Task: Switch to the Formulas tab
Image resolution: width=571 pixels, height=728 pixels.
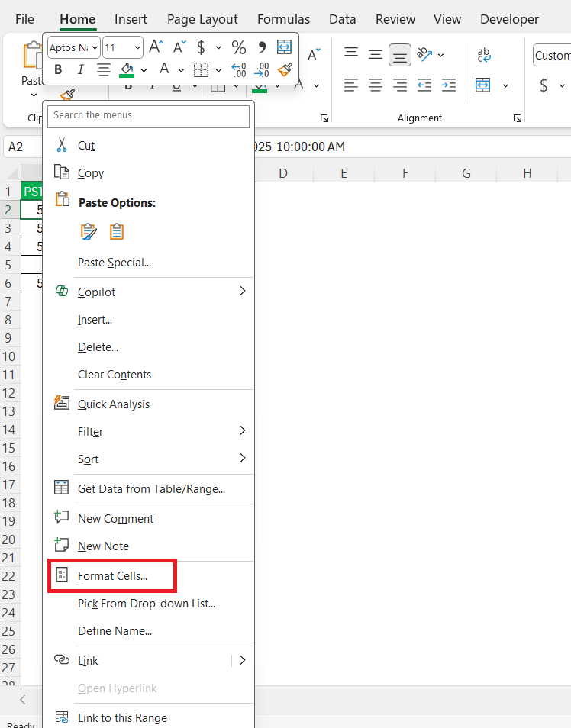Action: (x=283, y=19)
